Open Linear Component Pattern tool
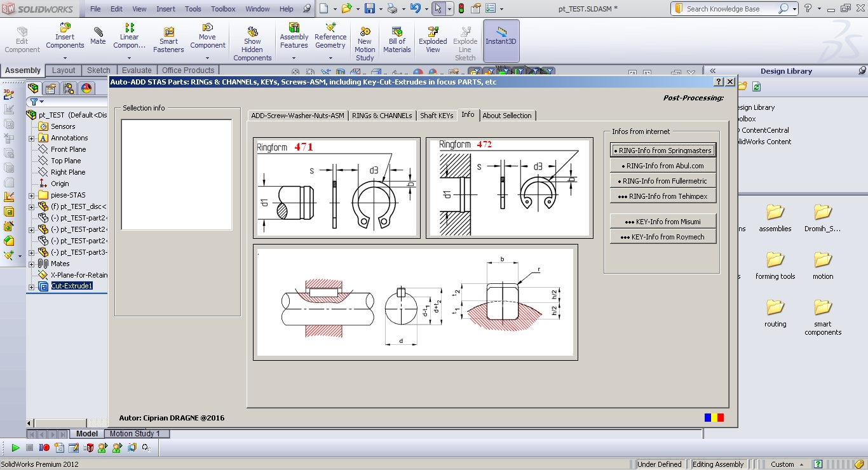The height and width of the screenshot is (470, 868). [129, 36]
